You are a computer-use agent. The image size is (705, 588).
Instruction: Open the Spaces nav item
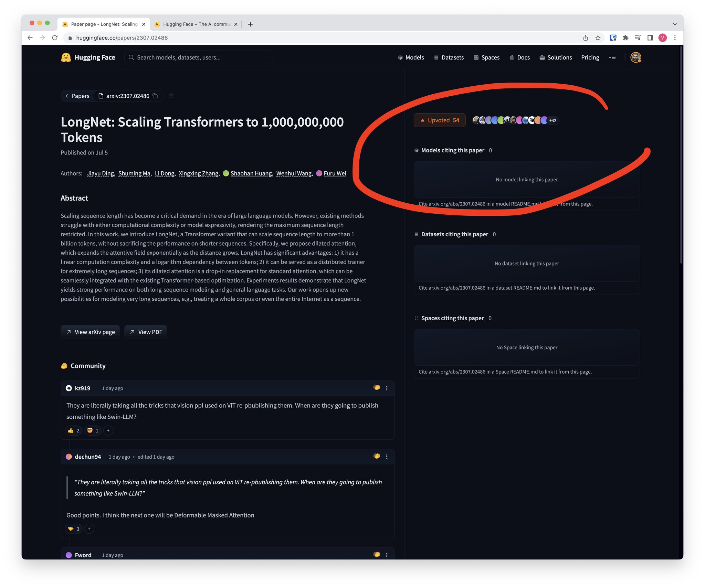(486, 57)
